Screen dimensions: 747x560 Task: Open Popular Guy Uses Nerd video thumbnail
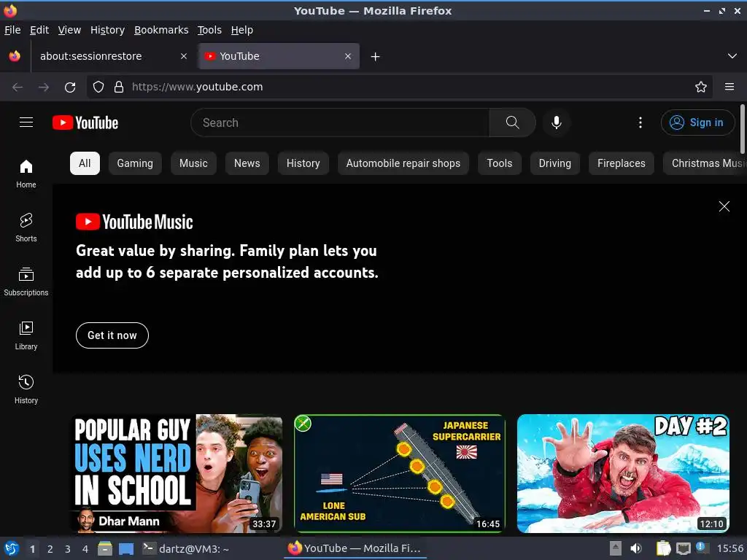[177, 473]
